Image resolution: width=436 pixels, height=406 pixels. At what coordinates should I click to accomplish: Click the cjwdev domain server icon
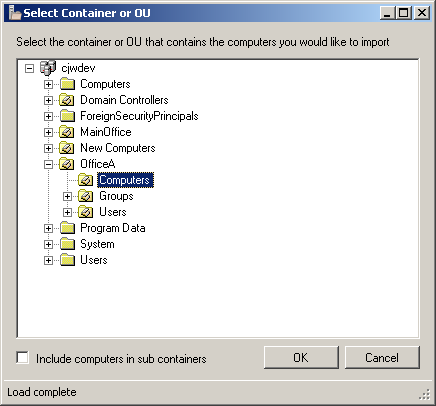(48, 68)
